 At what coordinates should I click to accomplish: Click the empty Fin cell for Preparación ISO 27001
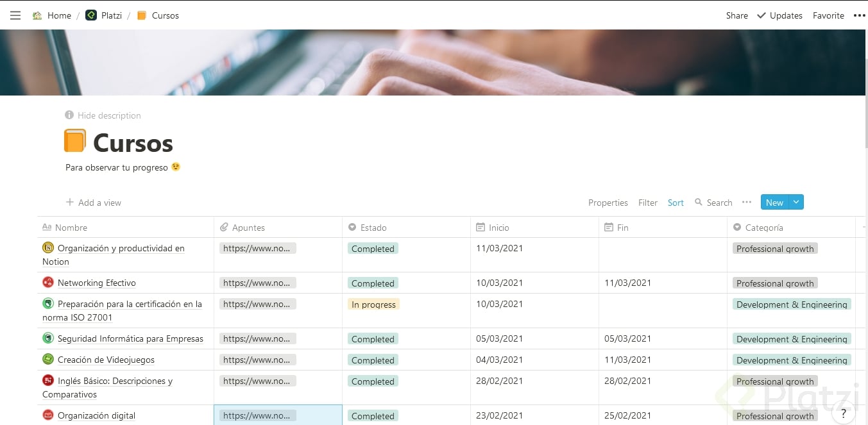tap(663, 311)
